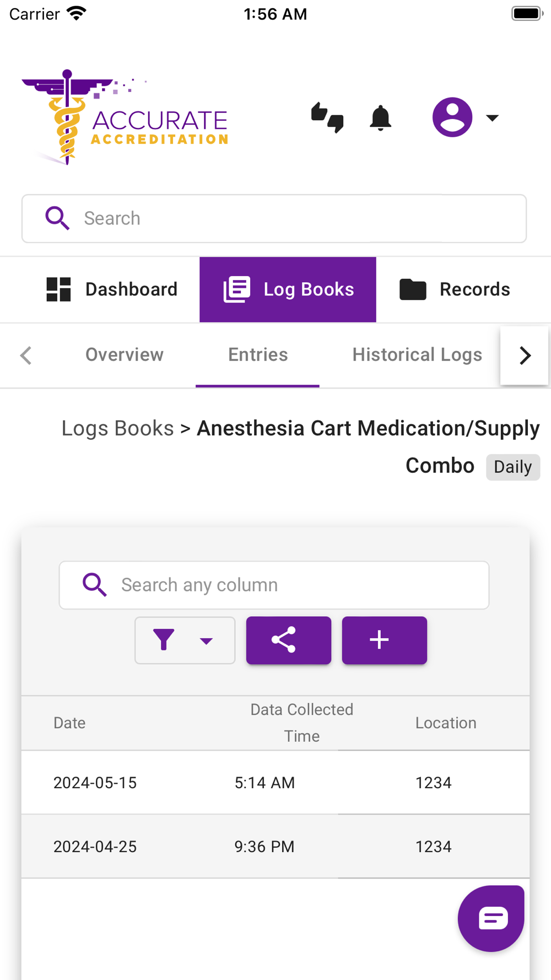This screenshot has height=980, width=551.
Task: Tap the Accurate Accreditation logo
Action: click(125, 117)
